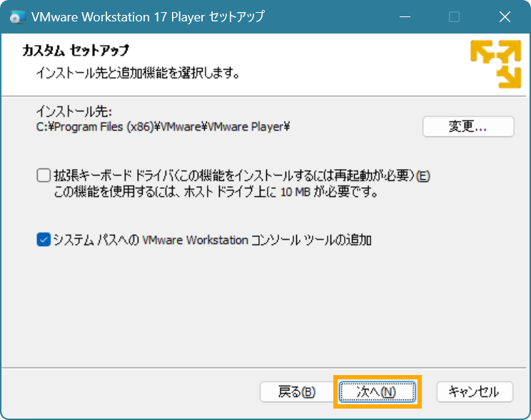This screenshot has height=420, width=531.
Task: Go back with the 戻る(B) button
Action: 297,392
